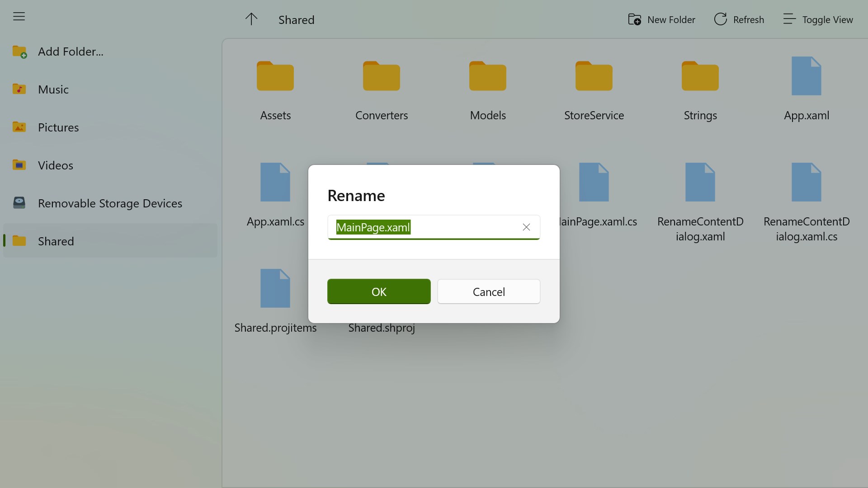
Task: Select the App.xaml.cs file icon
Action: click(x=275, y=182)
